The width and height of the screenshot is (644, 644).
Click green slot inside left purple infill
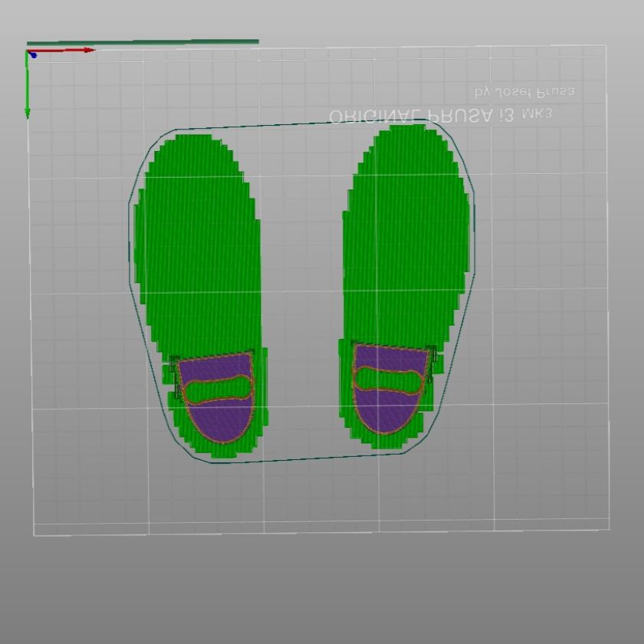[x=218, y=389]
